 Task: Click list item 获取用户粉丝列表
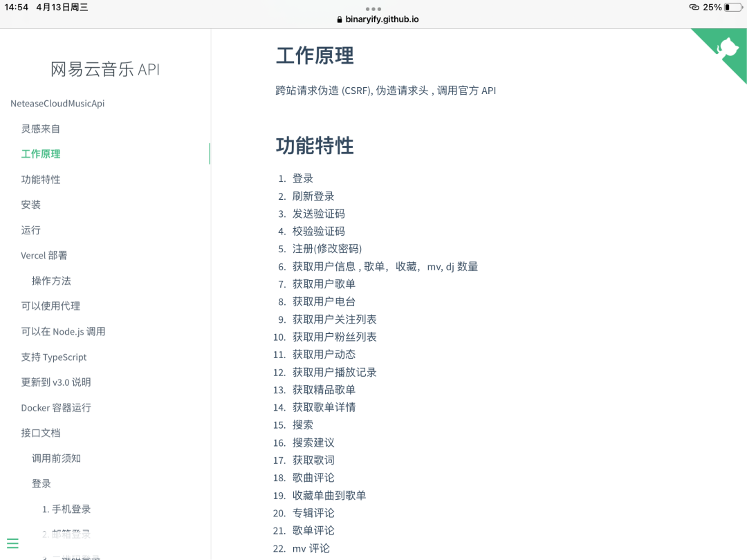(x=335, y=337)
